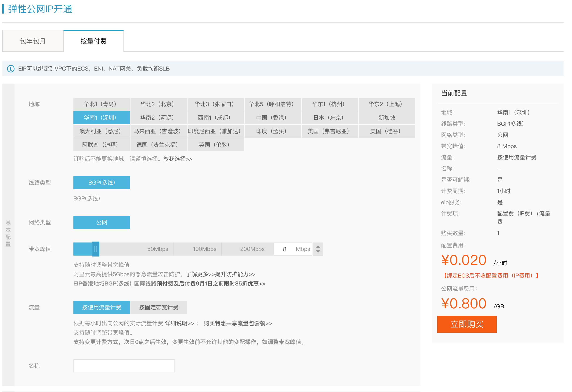
Task: Open the 教我选择>> region help link
Action: coord(178,159)
